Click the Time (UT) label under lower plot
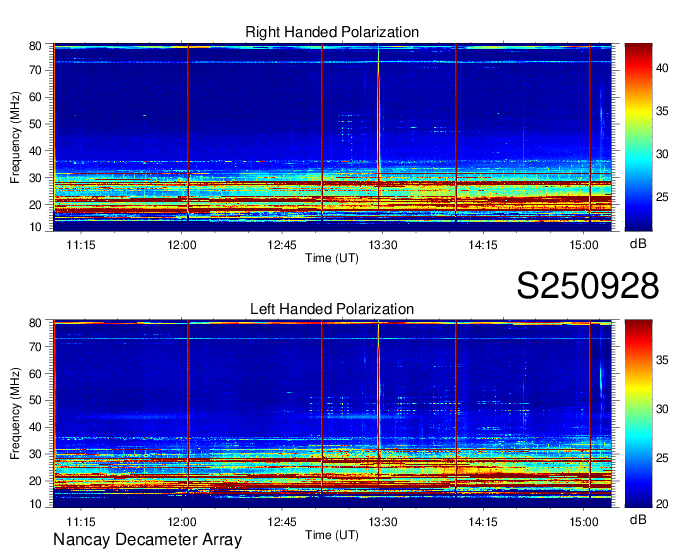This screenshot has height=552, width=680. [332, 534]
